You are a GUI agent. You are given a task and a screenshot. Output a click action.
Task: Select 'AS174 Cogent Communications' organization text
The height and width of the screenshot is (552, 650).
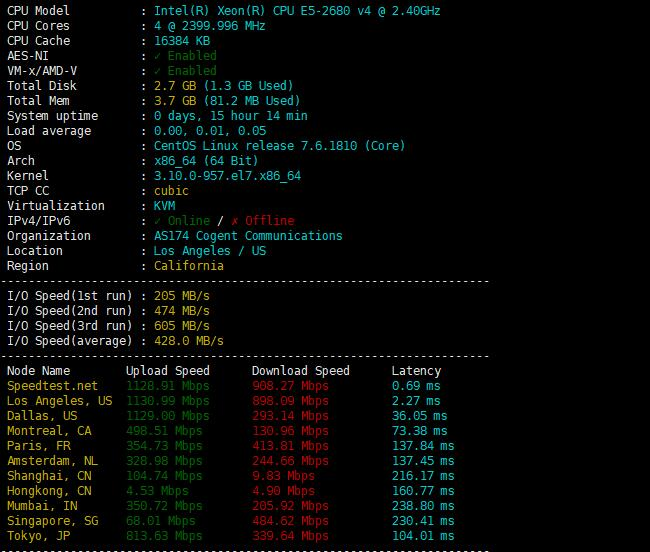[248, 235]
